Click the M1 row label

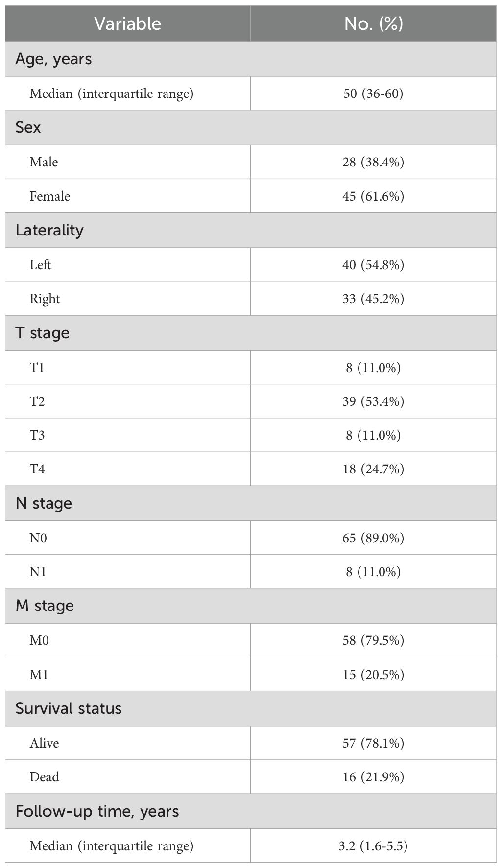pyautogui.click(x=39, y=675)
